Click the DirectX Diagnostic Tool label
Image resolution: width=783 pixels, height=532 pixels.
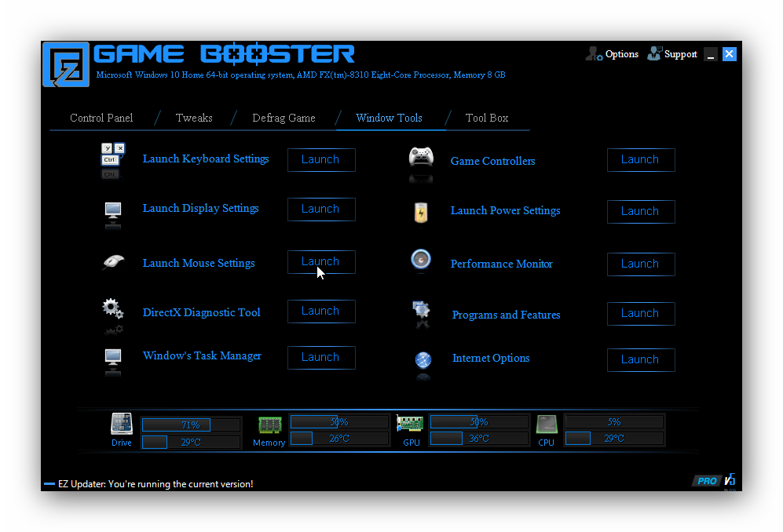pyautogui.click(x=202, y=312)
